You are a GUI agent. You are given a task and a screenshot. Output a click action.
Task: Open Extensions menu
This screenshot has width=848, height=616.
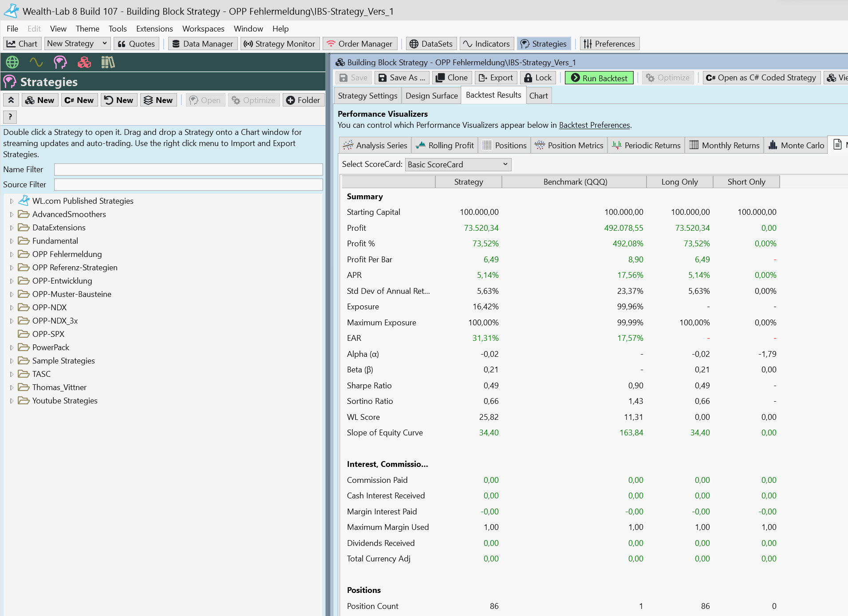[x=154, y=28]
